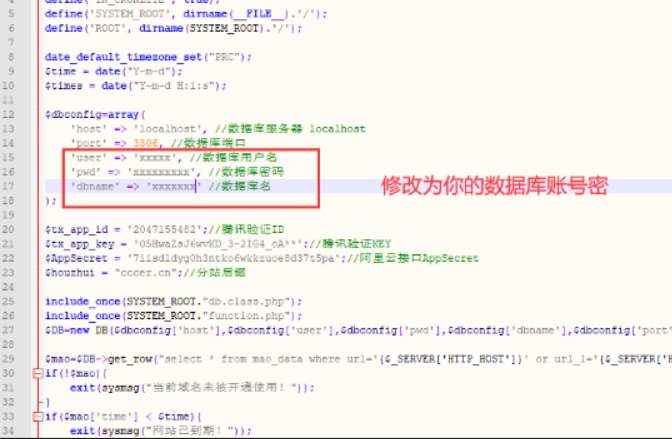This screenshot has width=672, height=439.
Task: Click line number 12 in the gutter
Action: tap(10, 114)
